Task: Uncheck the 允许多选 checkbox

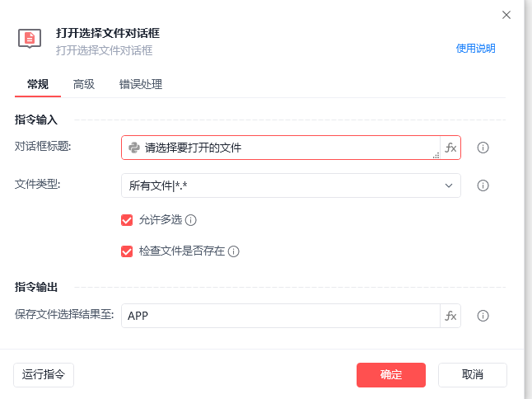Action: (x=127, y=220)
